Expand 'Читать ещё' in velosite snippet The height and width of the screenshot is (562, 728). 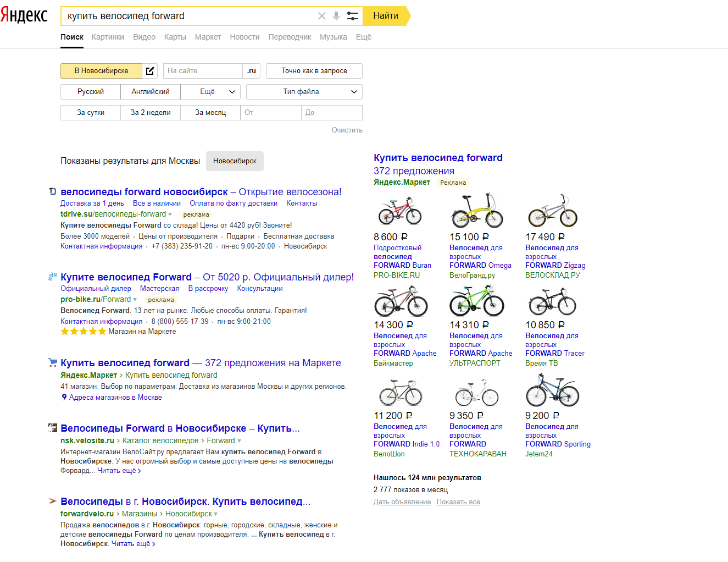click(x=119, y=471)
